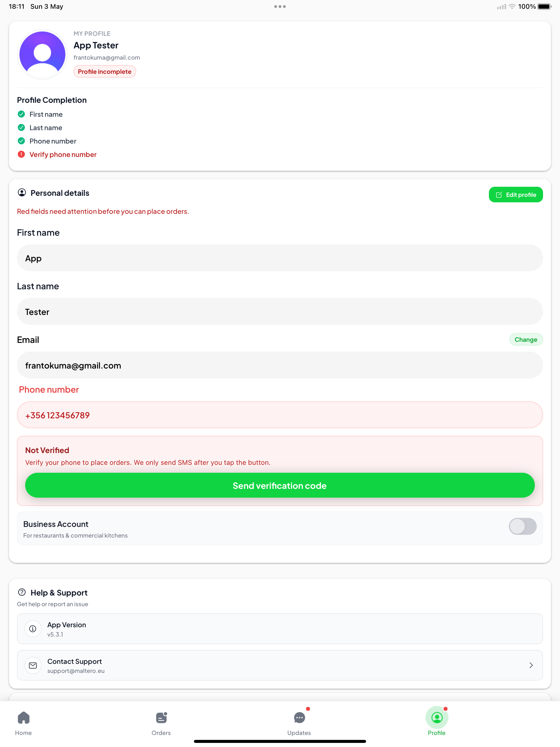Open the Updates chat bubble icon
560x747 pixels.
[x=299, y=718]
